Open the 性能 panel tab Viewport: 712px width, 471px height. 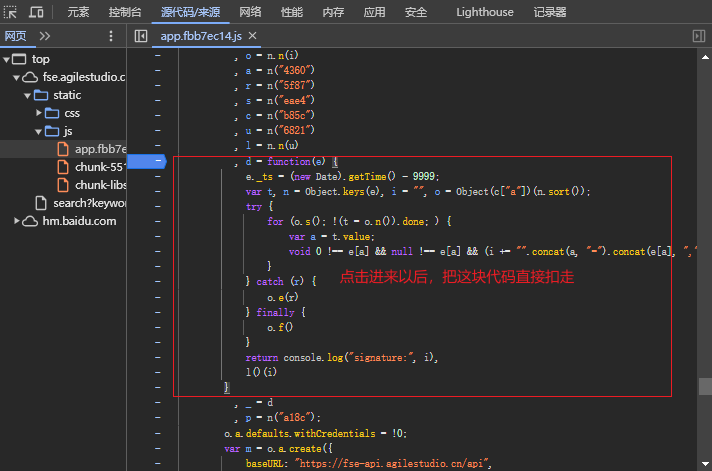(292, 12)
